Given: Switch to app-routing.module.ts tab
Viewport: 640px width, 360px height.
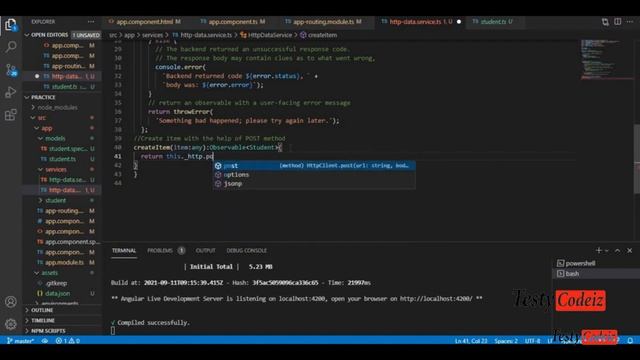Looking at the screenshot, I should click(323, 22).
